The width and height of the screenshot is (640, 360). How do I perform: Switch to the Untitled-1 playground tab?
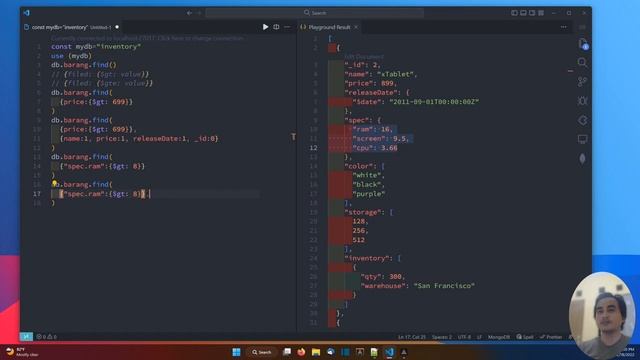[71, 27]
